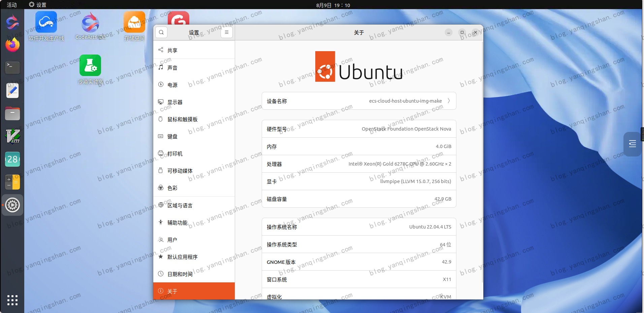Open the calendar dock icon showing 28
Screen dimensions: 644x313
[12, 159]
